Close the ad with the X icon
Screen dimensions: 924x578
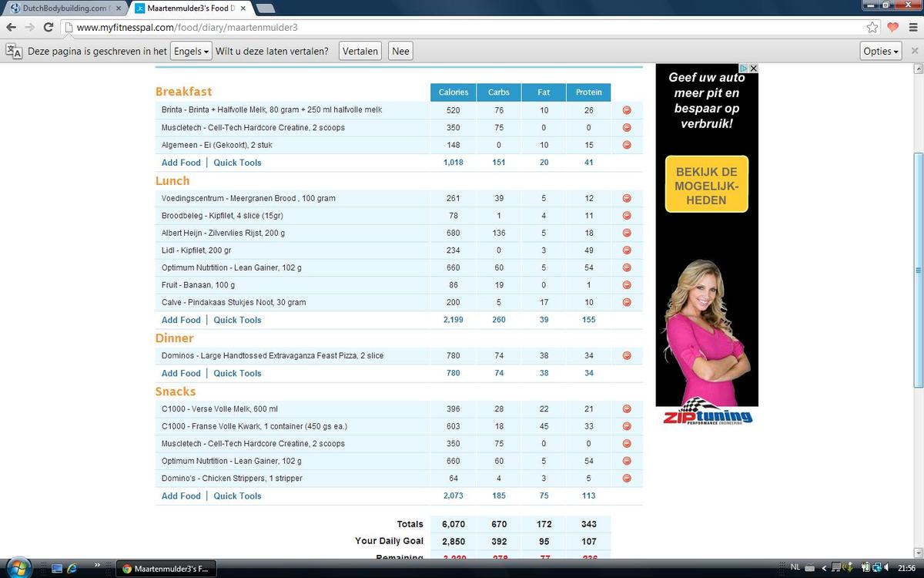pyautogui.click(x=753, y=69)
